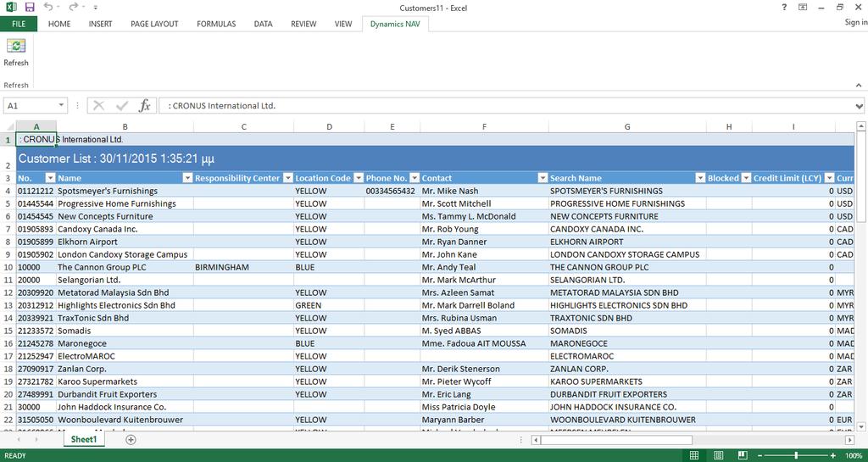Select the Customer List title row
This screenshot has width=868, height=462.
(435, 159)
